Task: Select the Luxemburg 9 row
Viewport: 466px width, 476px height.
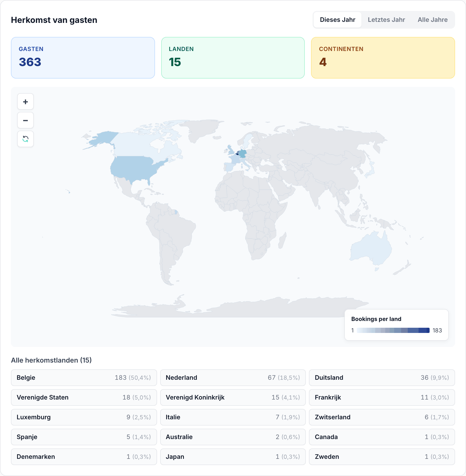Action: [84, 417]
